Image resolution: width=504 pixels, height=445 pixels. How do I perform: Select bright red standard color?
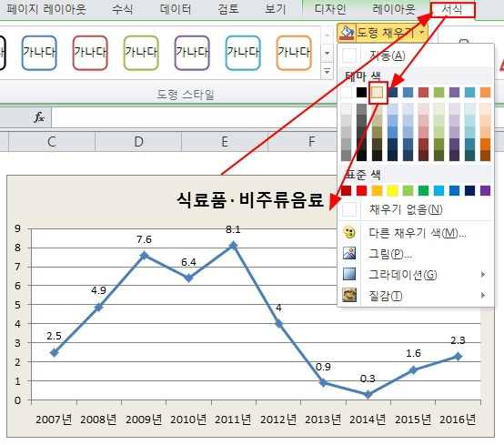click(x=361, y=190)
